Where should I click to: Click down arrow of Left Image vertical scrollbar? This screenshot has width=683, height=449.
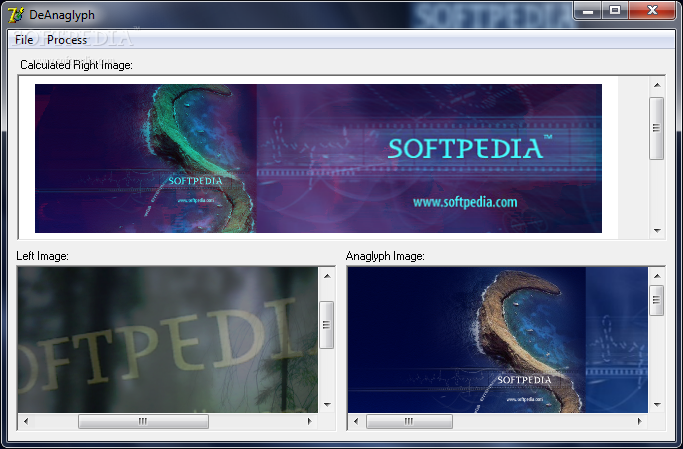pos(327,405)
